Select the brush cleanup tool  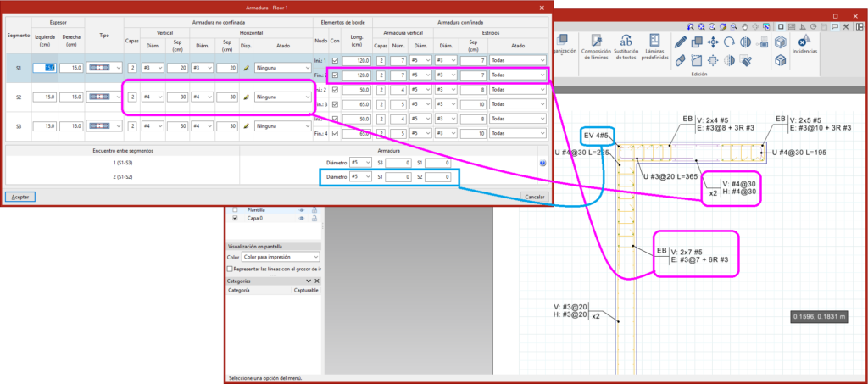click(745, 60)
